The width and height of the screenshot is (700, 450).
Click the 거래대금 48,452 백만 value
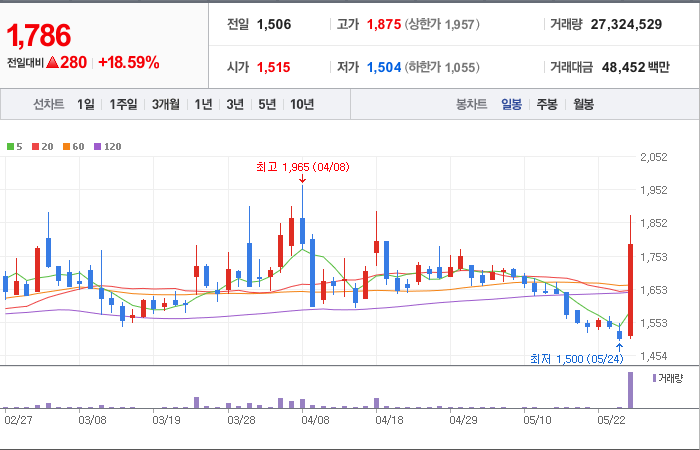pyautogui.click(x=635, y=67)
